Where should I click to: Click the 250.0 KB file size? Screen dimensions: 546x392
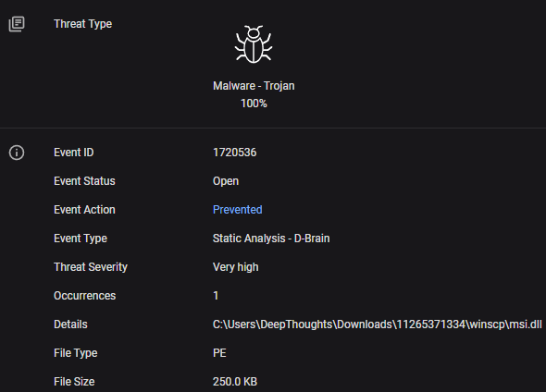(x=235, y=382)
